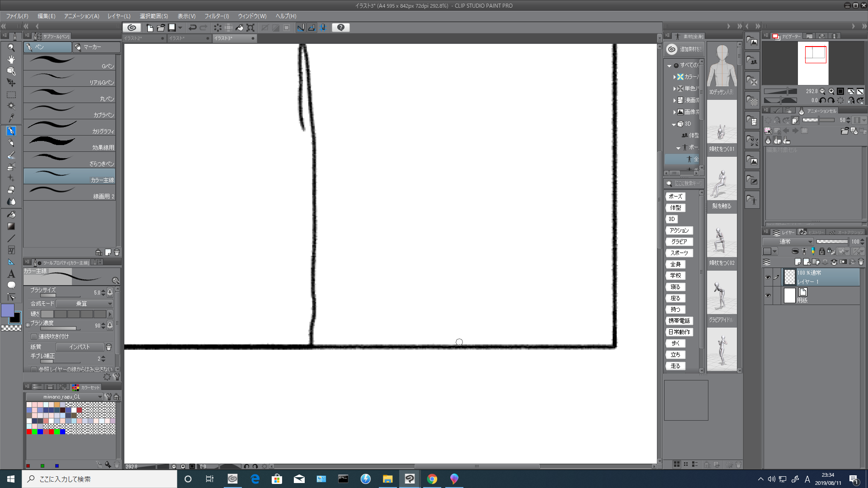Pick the red color swatch in color set
868x488 pixels.
29,432
